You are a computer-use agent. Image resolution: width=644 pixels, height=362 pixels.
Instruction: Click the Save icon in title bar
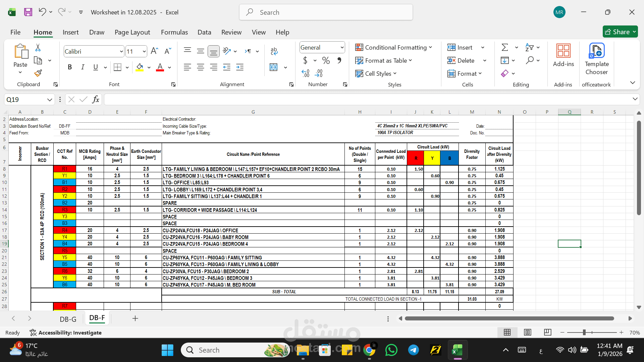tap(28, 12)
